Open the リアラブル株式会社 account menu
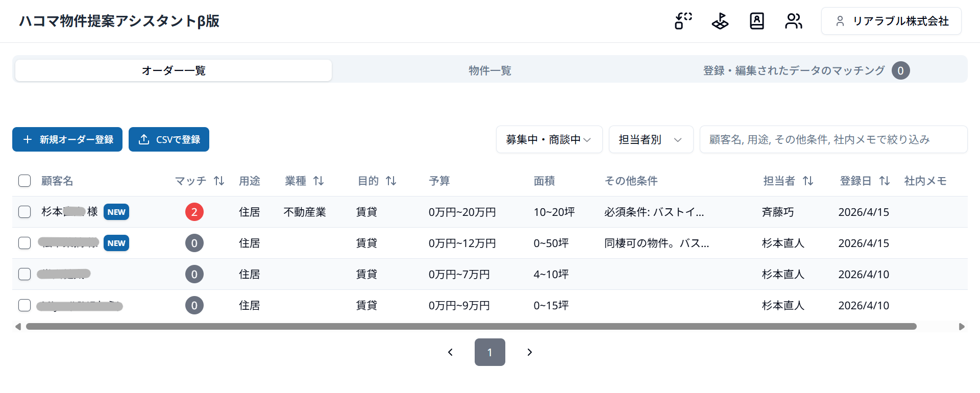The image size is (980, 393). [x=891, y=21]
